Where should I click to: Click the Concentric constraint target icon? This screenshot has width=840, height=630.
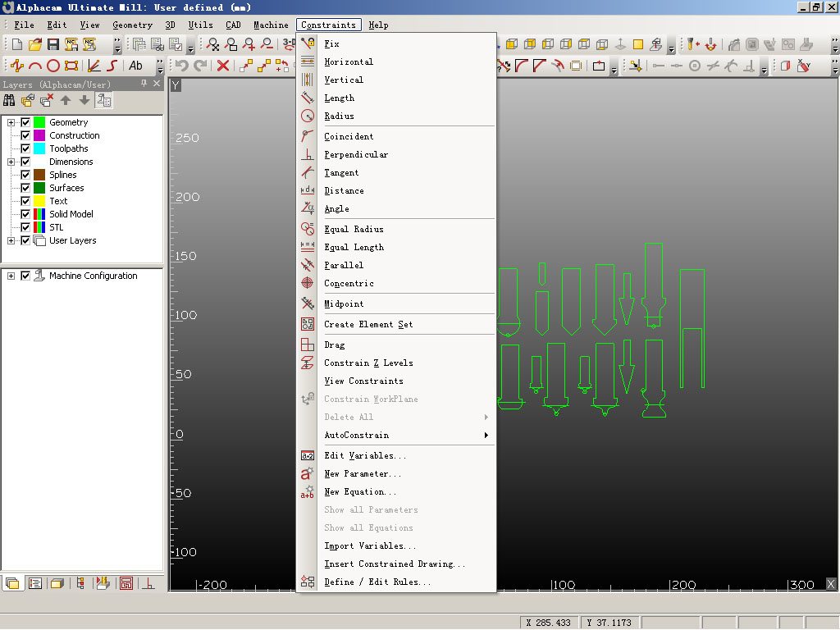(x=308, y=283)
